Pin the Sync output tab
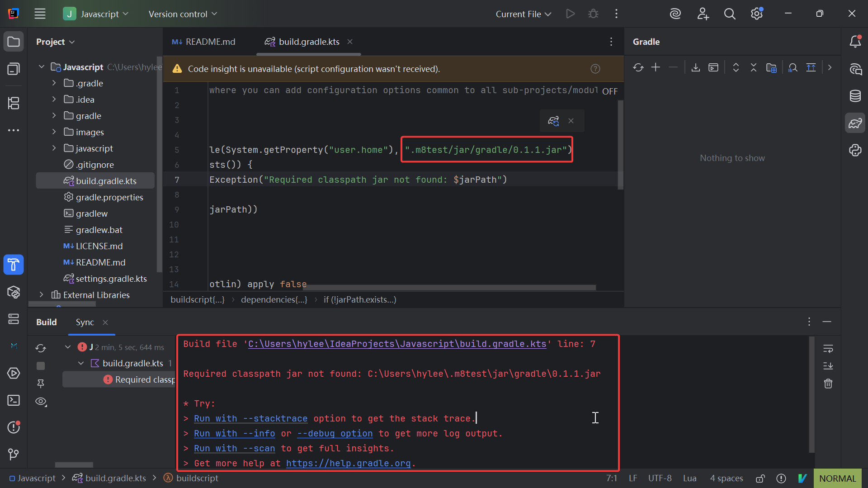 coord(41,383)
